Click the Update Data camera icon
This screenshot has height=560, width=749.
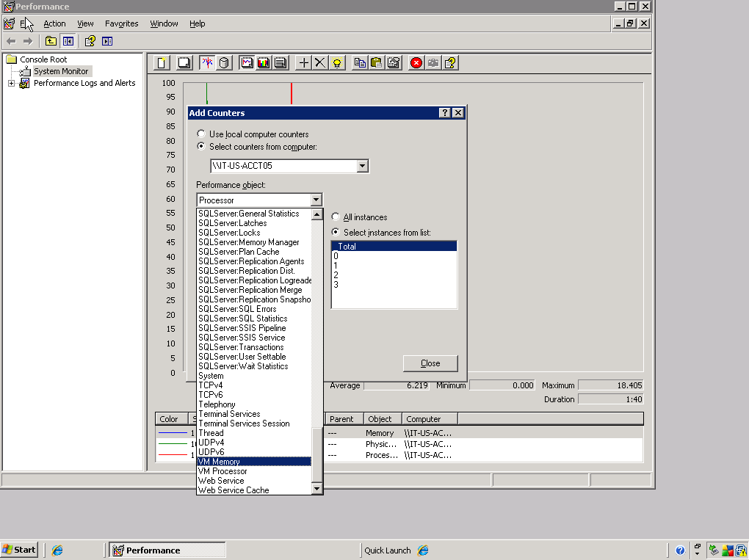pos(433,63)
